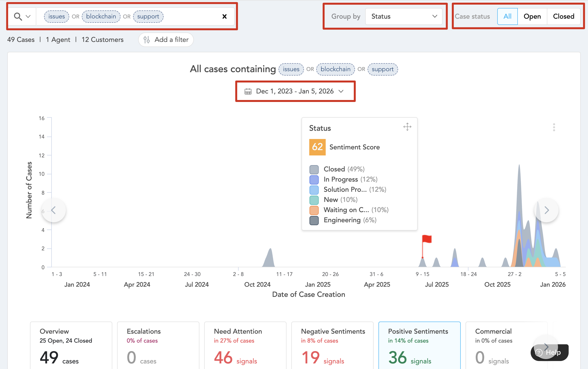Click the calendar icon by date range
The height and width of the screenshot is (369, 588).
coord(248,91)
